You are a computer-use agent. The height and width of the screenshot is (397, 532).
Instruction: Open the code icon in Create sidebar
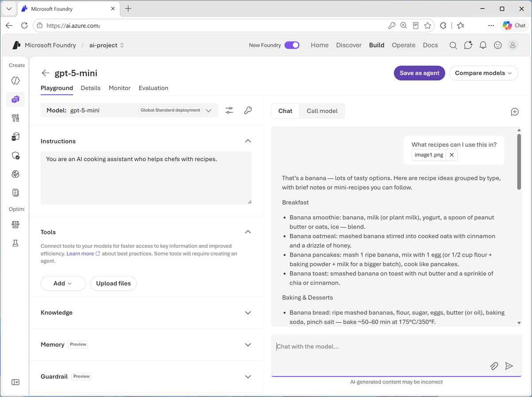point(16,81)
